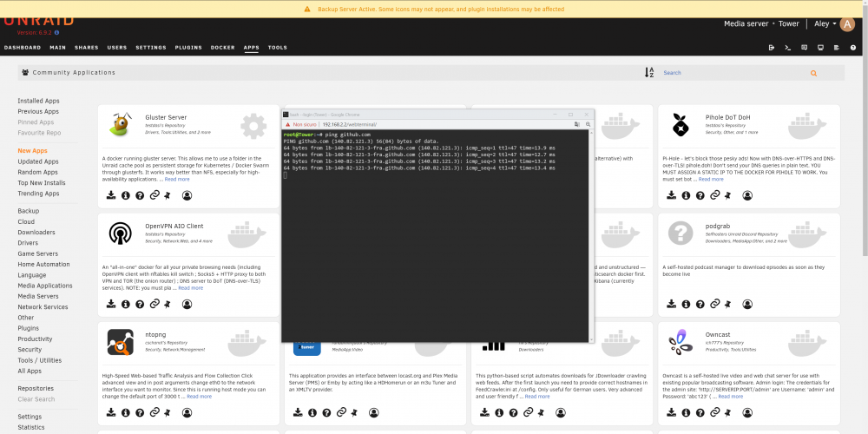Image resolution: width=868 pixels, height=434 pixels.
Task: Select Media Servers category
Action: click(x=37, y=296)
